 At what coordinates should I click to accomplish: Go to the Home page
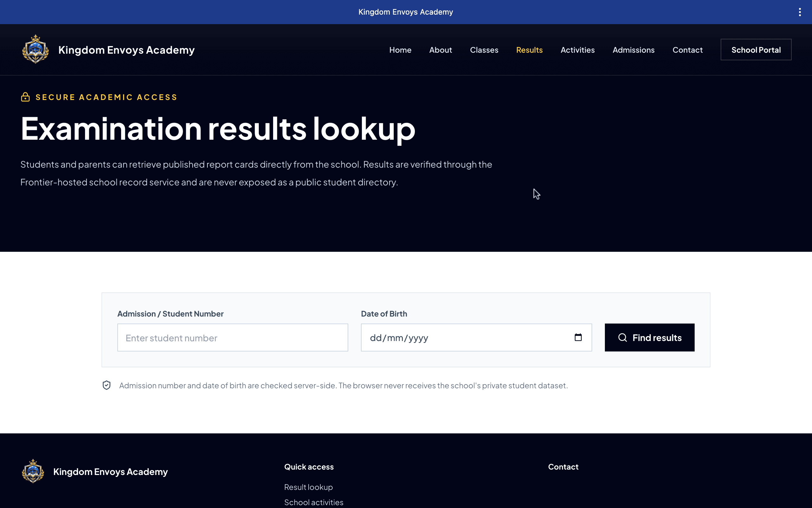point(400,50)
